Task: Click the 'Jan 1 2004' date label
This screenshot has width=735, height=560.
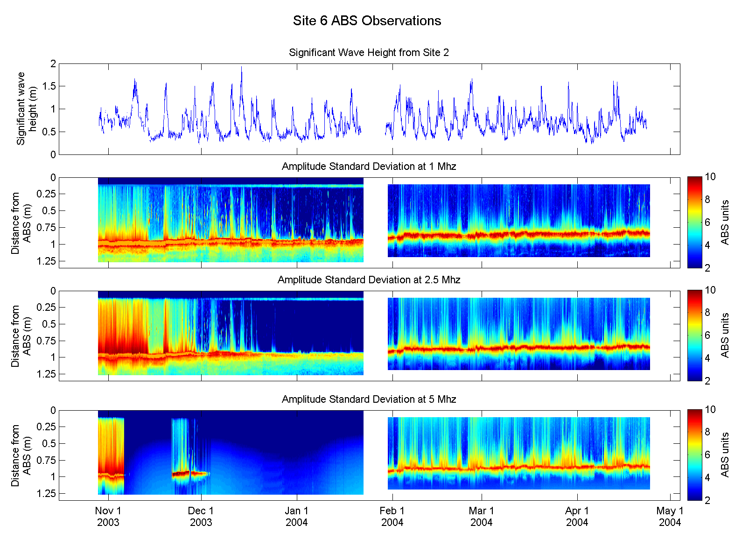Action: click(297, 517)
